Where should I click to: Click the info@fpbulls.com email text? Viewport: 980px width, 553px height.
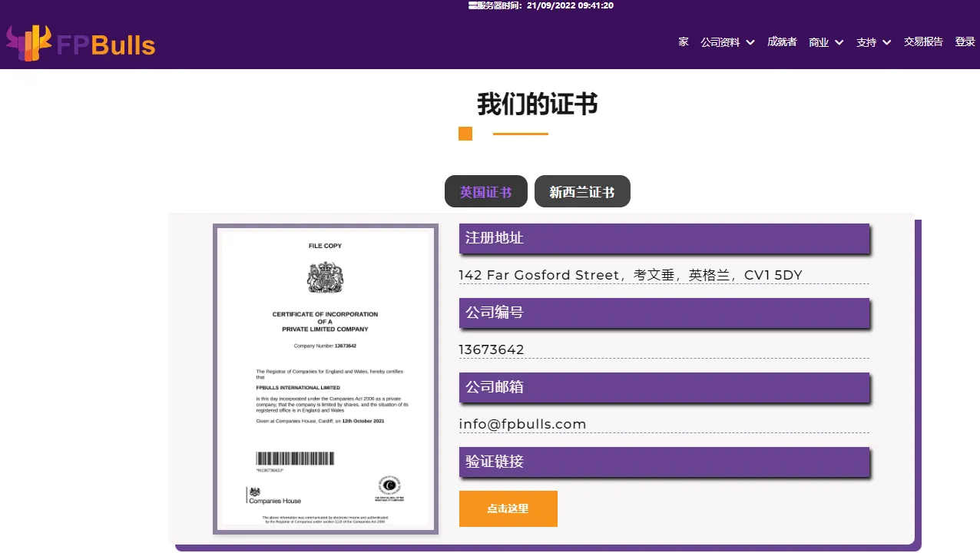click(522, 424)
